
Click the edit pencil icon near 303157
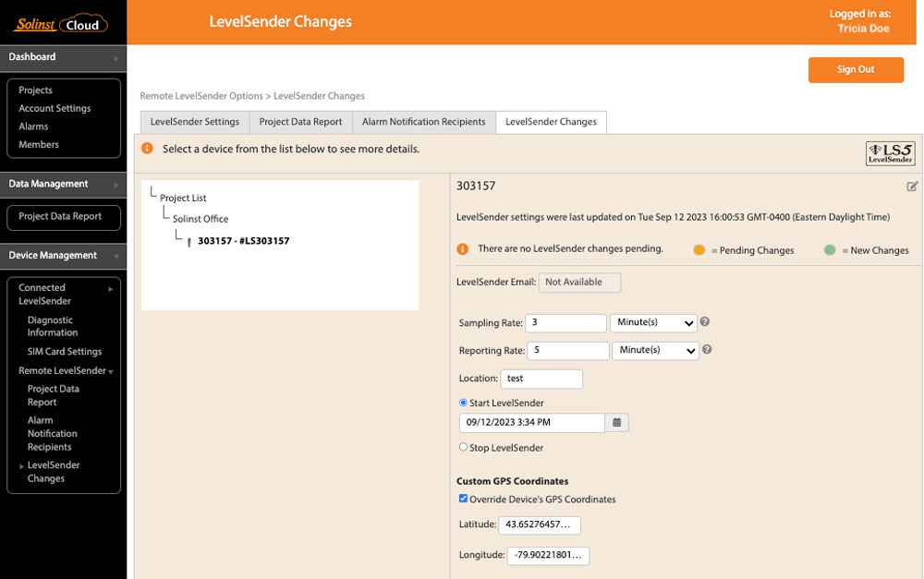[x=911, y=186]
